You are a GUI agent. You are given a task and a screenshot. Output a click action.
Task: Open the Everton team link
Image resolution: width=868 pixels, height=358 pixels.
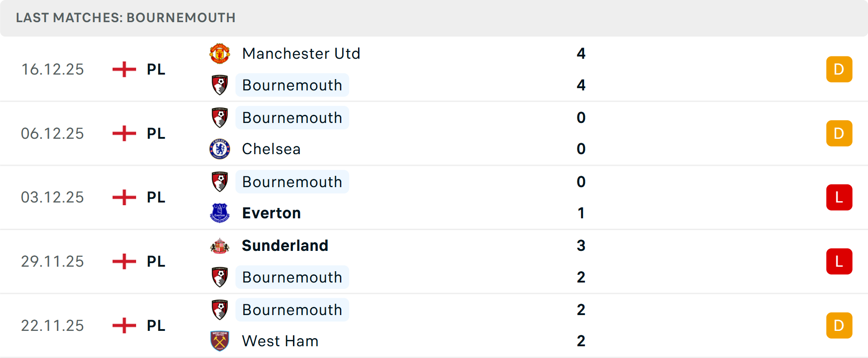tap(271, 213)
